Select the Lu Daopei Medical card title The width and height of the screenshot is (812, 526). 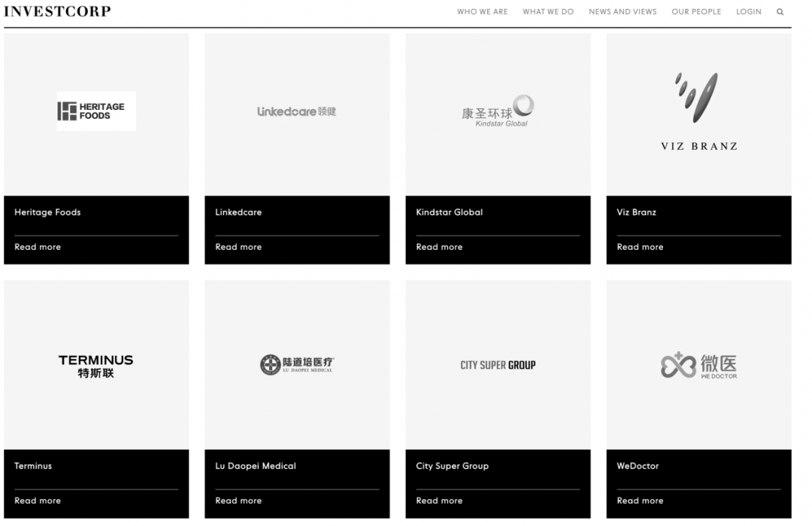click(256, 466)
